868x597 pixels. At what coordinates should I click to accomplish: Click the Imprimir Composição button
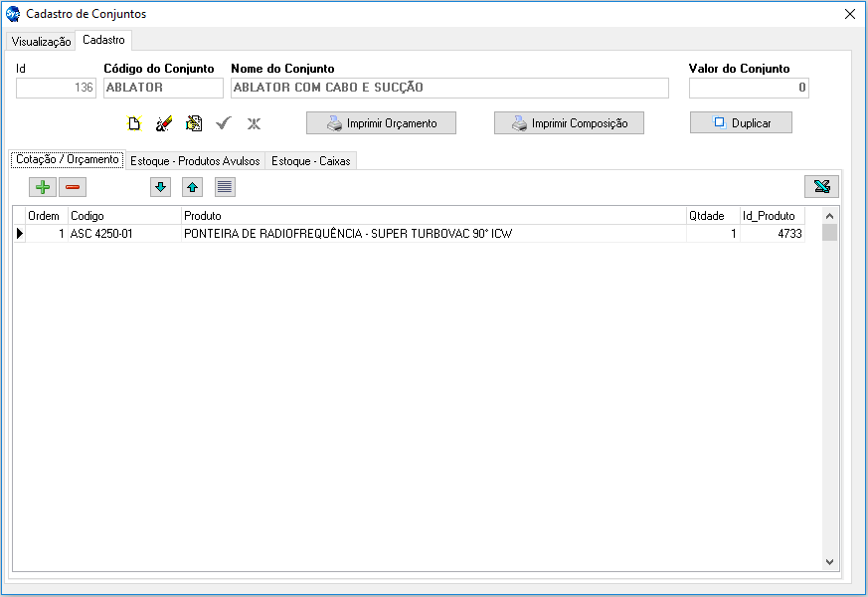569,123
